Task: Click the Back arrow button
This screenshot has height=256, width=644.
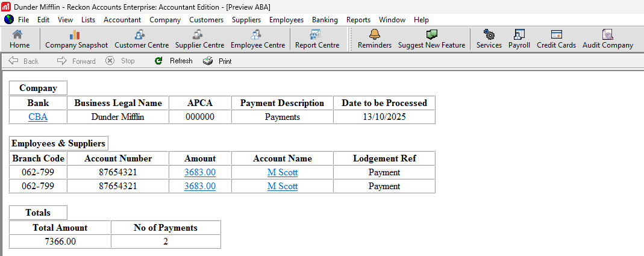Action: [23, 61]
